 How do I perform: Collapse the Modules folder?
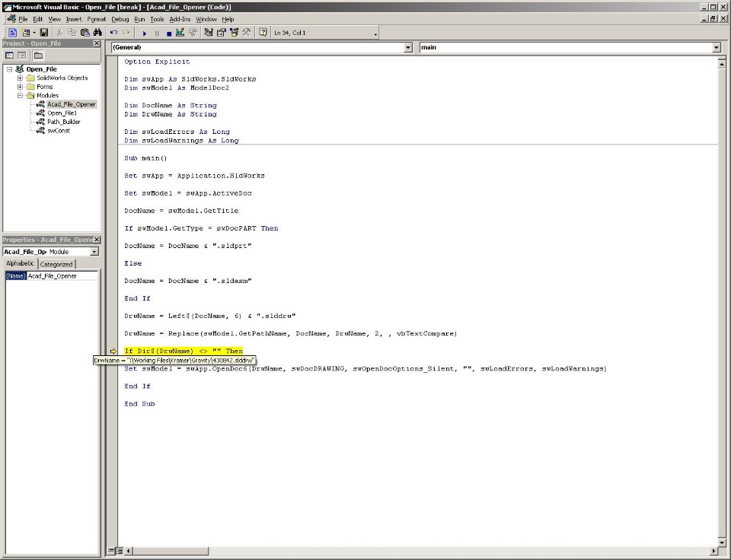[x=20, y=96]
